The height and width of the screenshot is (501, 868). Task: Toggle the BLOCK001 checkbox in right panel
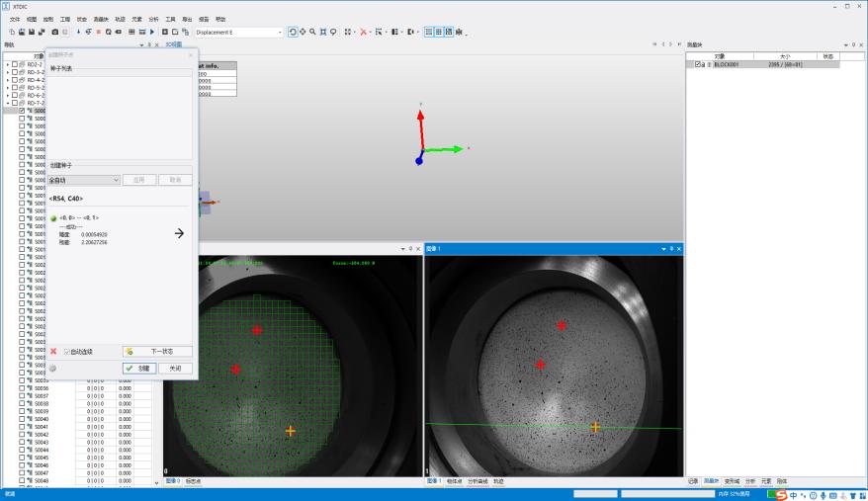click(698, 64)
